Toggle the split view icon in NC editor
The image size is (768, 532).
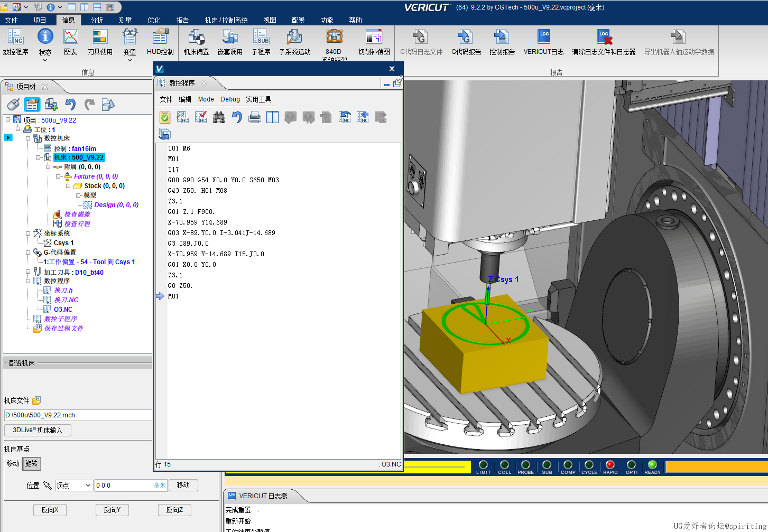pos(273,117)
